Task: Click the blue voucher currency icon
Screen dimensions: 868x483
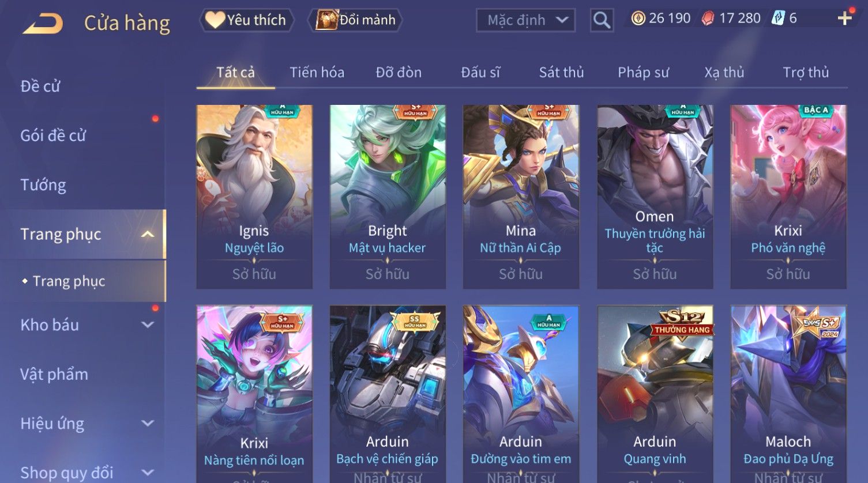Action: pyautogui.click(x=779, y=18)
